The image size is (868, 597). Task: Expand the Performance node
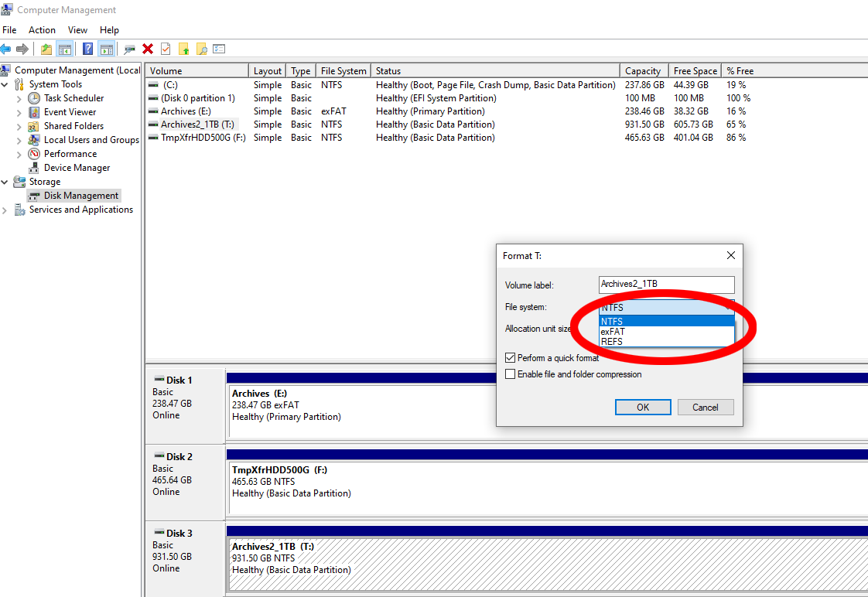[x=19, y=154]
